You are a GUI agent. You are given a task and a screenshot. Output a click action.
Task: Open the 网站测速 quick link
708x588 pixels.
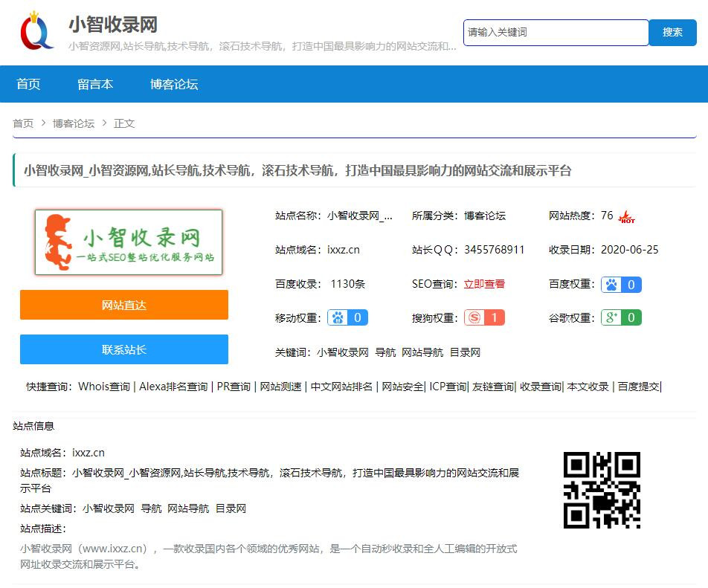tap(280, 387)
